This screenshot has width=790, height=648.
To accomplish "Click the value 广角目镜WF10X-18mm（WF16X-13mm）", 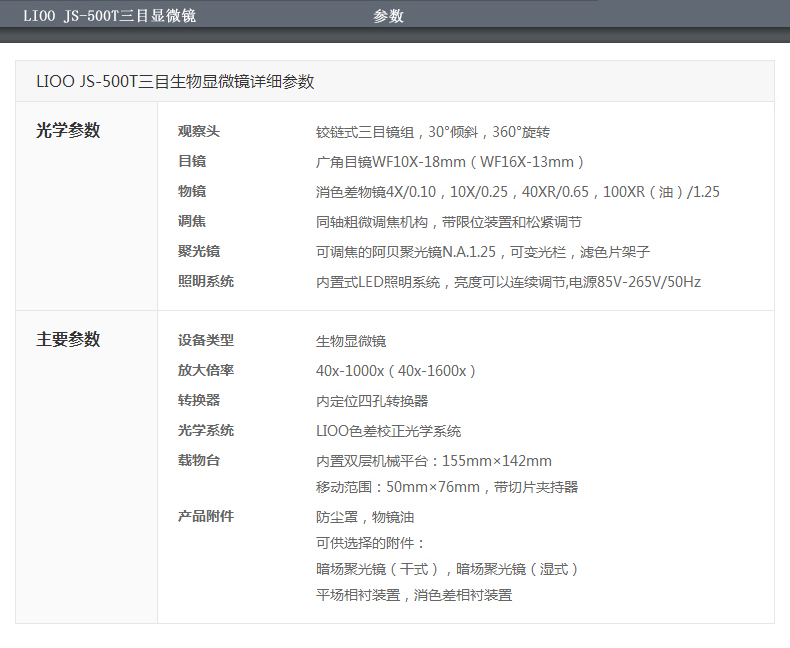I will point(450,162).
